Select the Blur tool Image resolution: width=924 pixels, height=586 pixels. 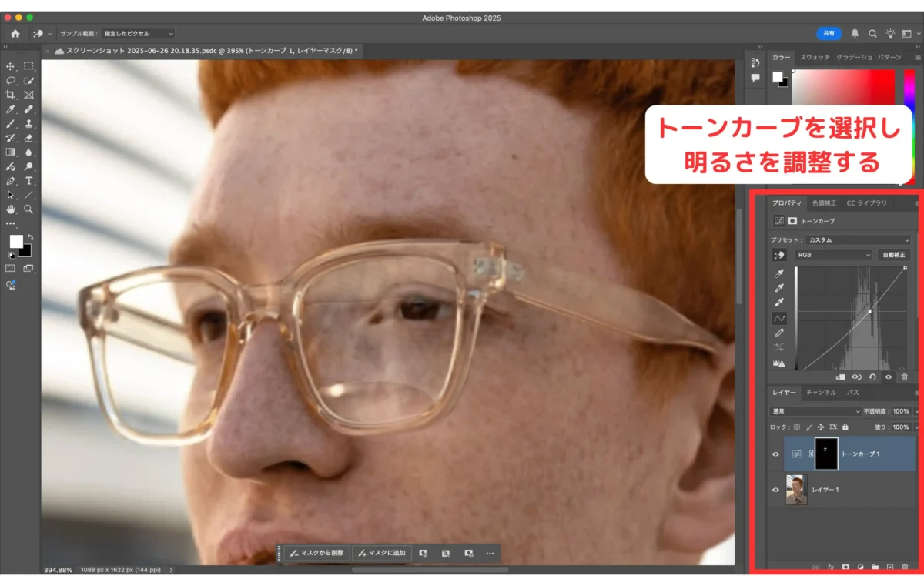tap(28, 152)
